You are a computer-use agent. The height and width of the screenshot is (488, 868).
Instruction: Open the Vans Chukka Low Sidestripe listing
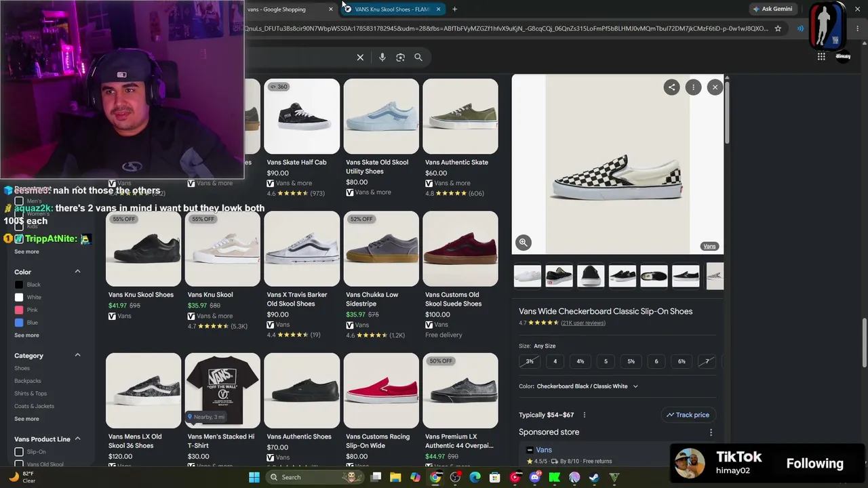click(381, 275)
